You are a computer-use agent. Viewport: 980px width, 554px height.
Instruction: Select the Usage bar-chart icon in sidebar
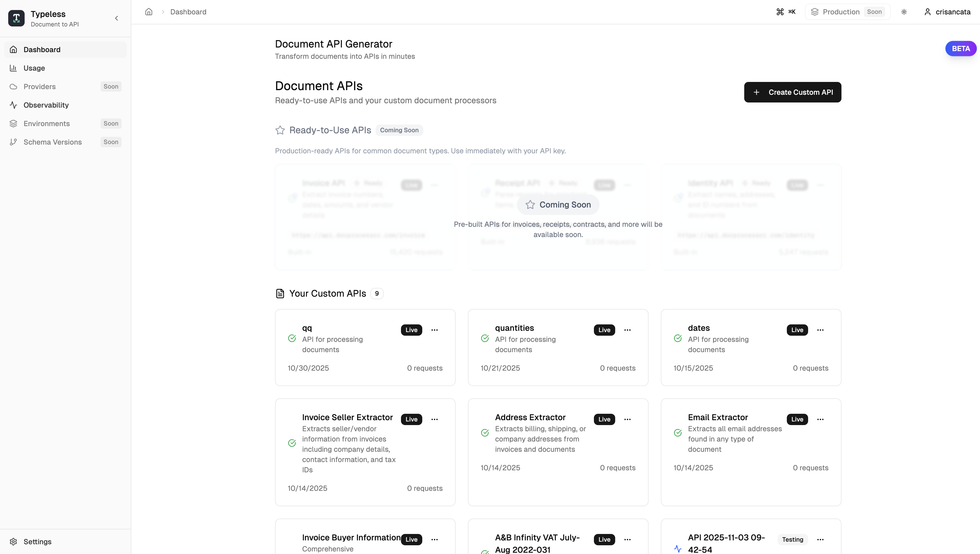tap(14, 68)
